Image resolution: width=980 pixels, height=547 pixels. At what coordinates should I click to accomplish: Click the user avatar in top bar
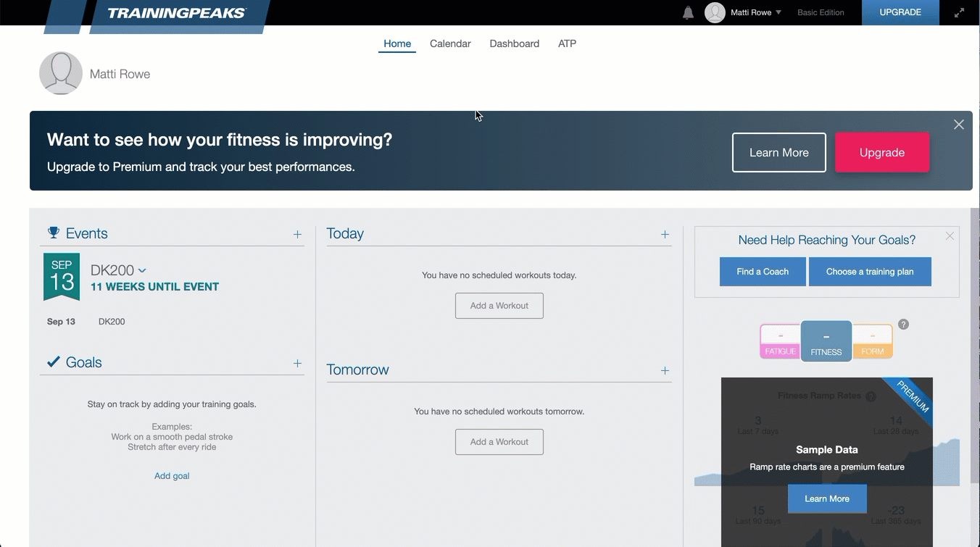[x=715, y=12]
